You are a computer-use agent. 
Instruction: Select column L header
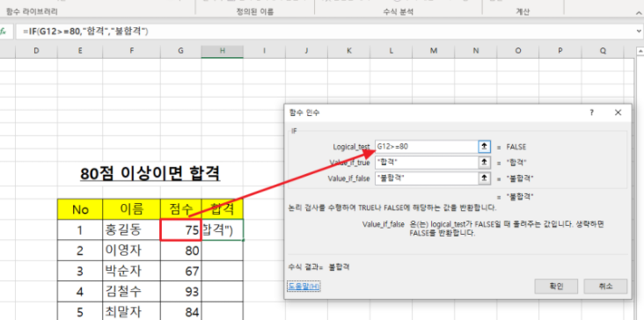tap(391, 51)
